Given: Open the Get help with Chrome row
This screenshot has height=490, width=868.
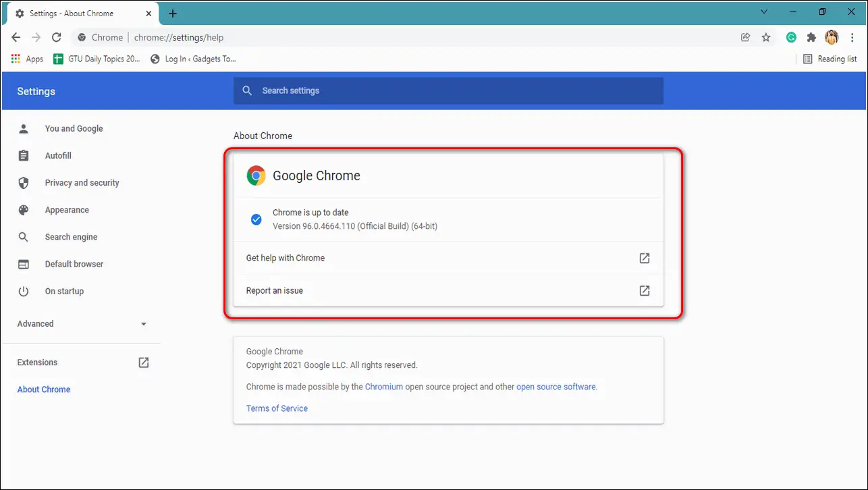Looking at the screenshot, I should coord(448,258).
